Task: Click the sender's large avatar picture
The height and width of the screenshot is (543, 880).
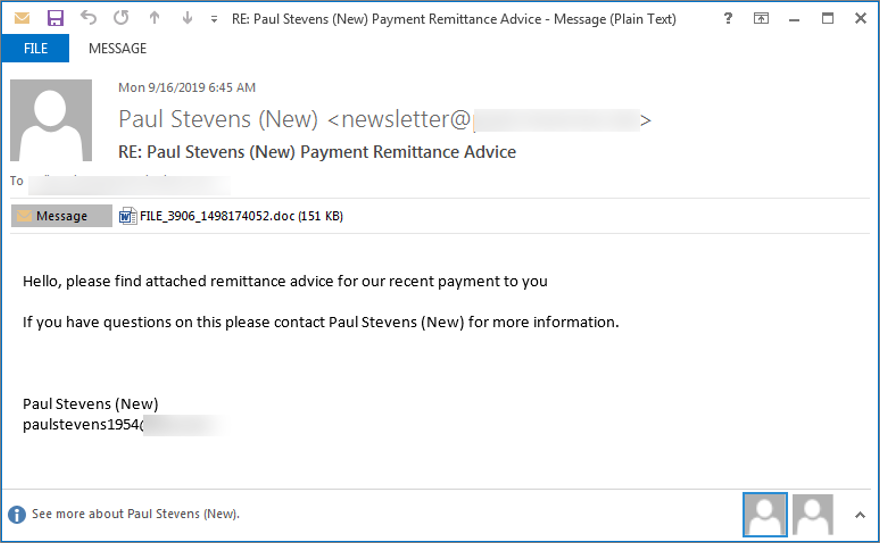Action: (x=51, y=120)
